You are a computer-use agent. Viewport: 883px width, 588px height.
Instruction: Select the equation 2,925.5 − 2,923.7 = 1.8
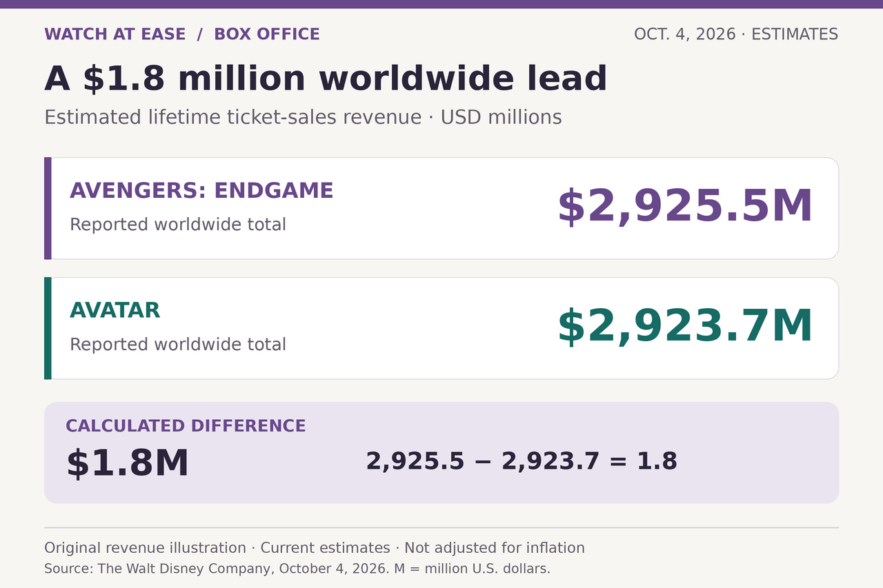(522, 461)
